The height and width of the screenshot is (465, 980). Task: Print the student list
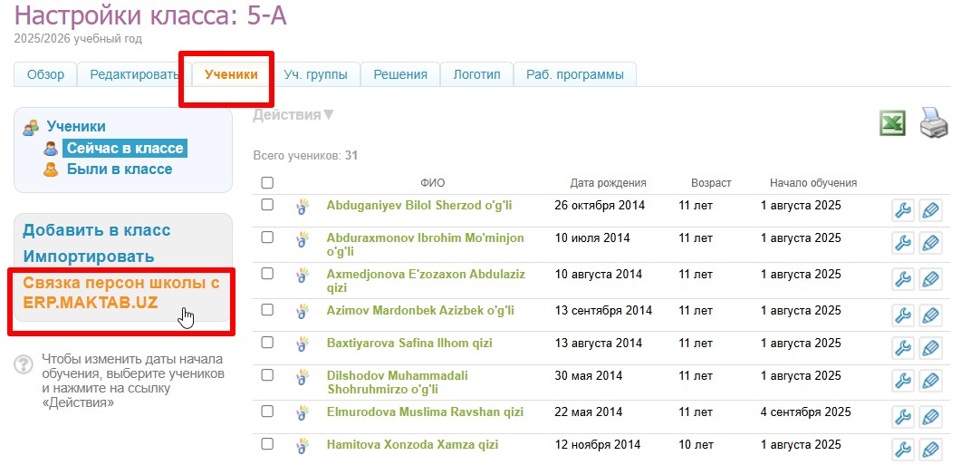coord(934,122)
